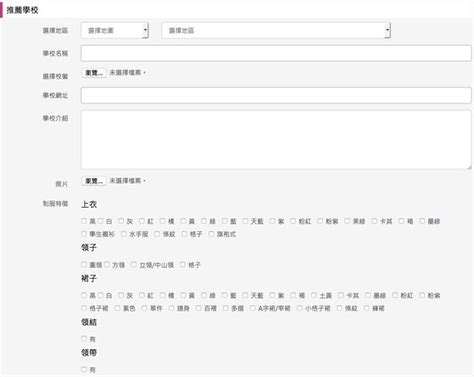Check 方領 under 領子
This screenshot has height=377, width=474.
tap(107, 265)
